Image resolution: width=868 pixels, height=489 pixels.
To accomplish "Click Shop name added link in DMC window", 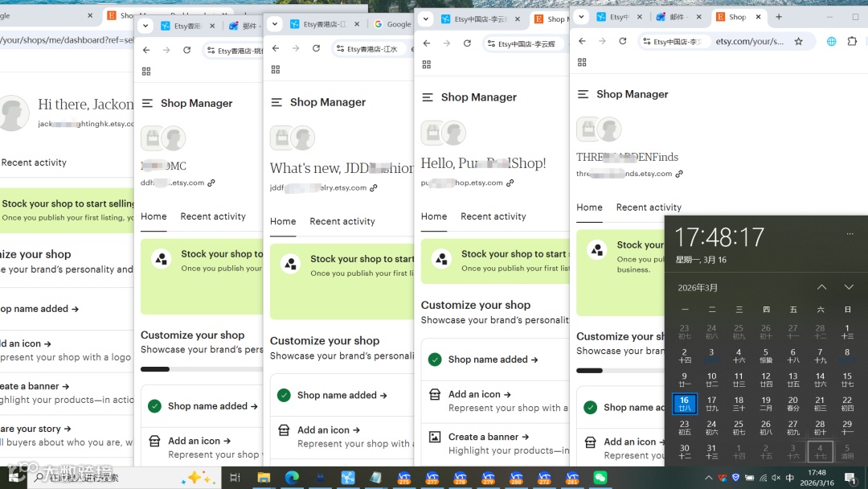I will (x=213, y=406).
